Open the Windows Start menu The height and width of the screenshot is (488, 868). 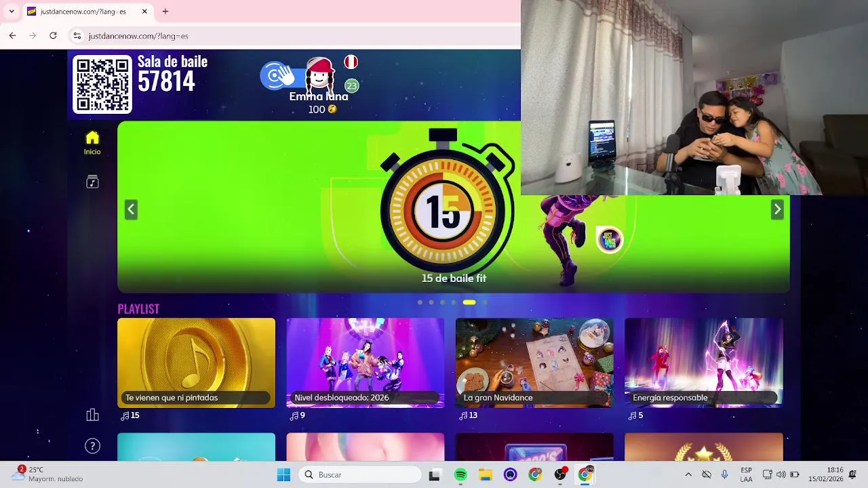[x=283, y=475]
